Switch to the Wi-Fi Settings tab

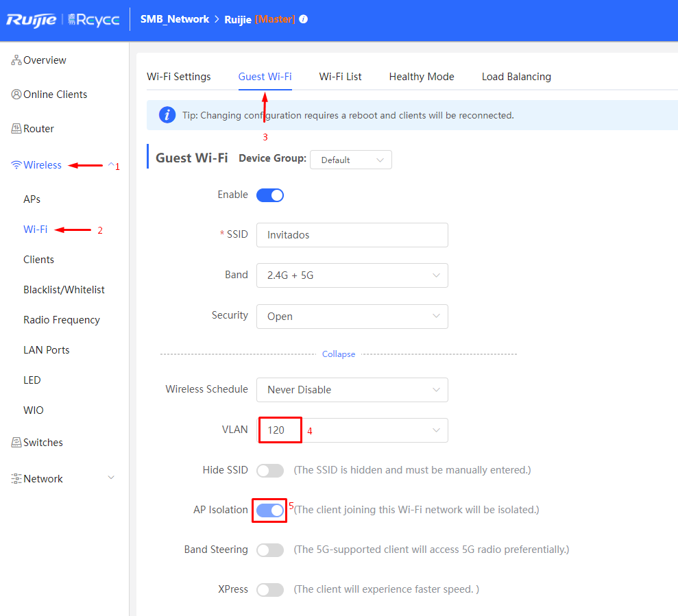pyautogui.click(x=178, y=77)
